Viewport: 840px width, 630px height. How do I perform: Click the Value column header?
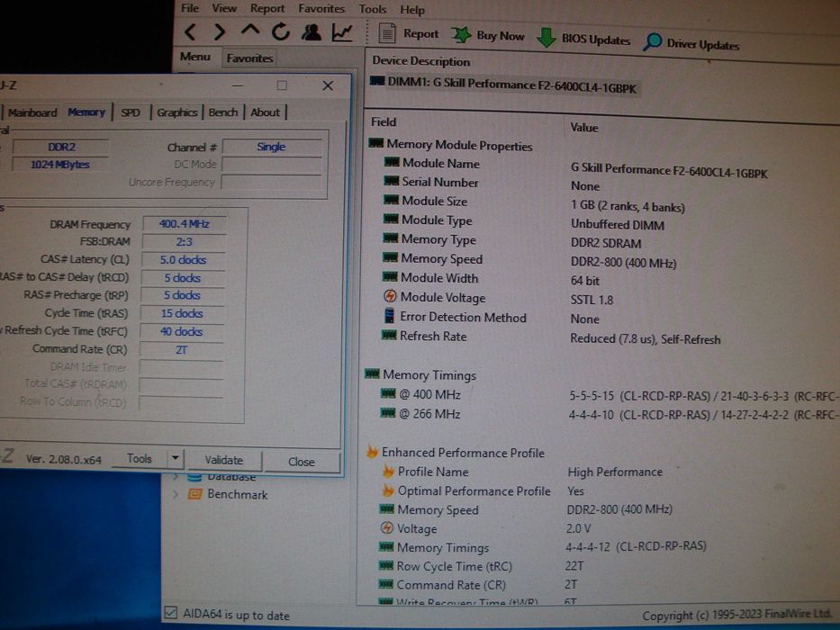click(584, 128)
